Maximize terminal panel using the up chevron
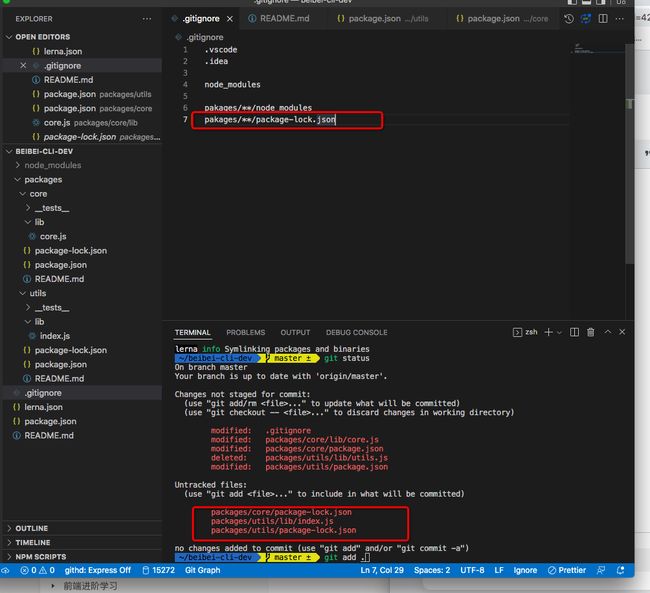The image size is (650, 593). (x=608, y=332)
